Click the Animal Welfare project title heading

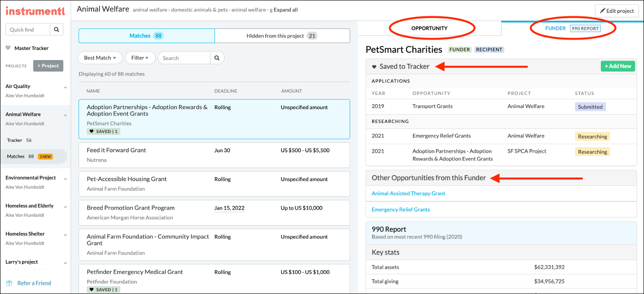coord(103,9)
